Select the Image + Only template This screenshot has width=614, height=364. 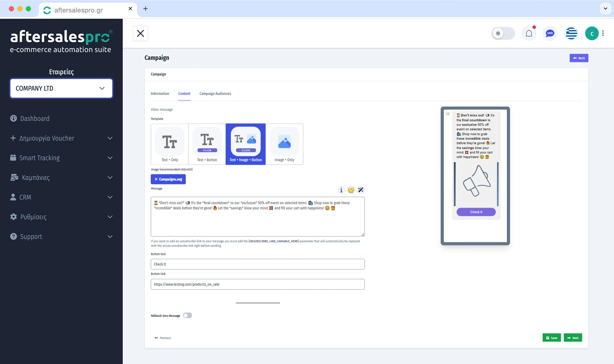(x=285, y=144)
